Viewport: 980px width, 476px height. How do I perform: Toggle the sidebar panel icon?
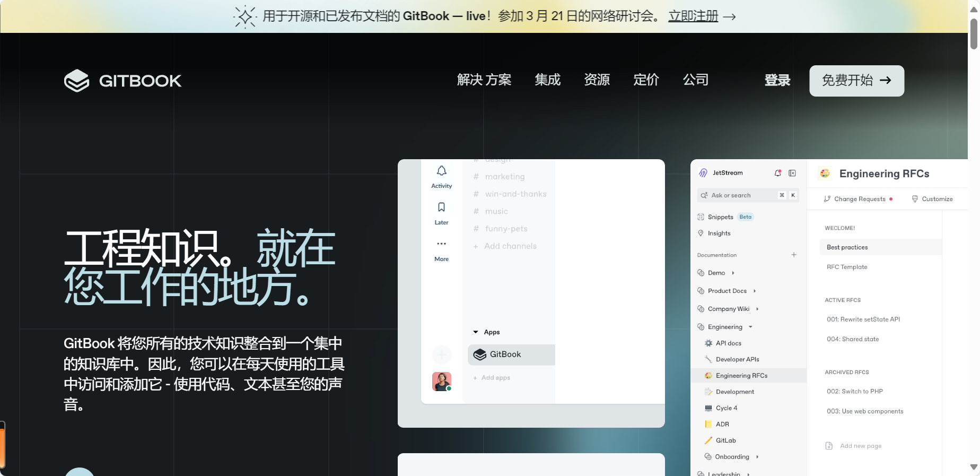pos(792,173)
